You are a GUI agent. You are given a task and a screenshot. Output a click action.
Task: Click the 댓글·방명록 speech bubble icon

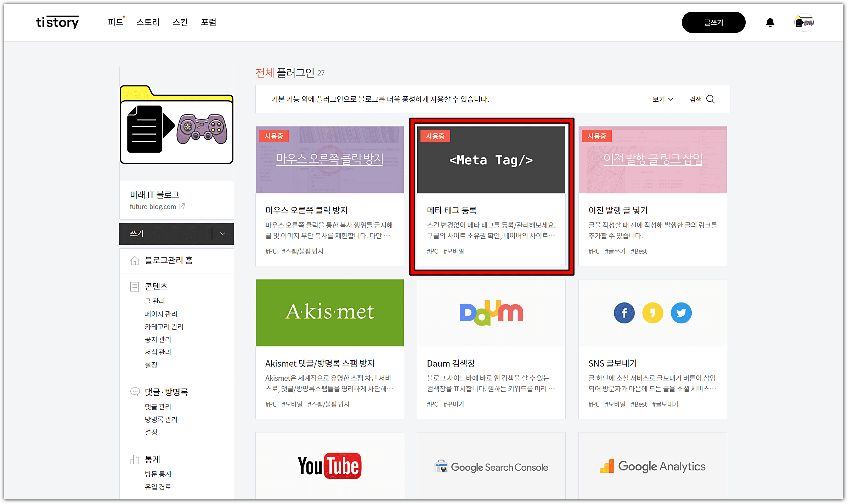135,391
